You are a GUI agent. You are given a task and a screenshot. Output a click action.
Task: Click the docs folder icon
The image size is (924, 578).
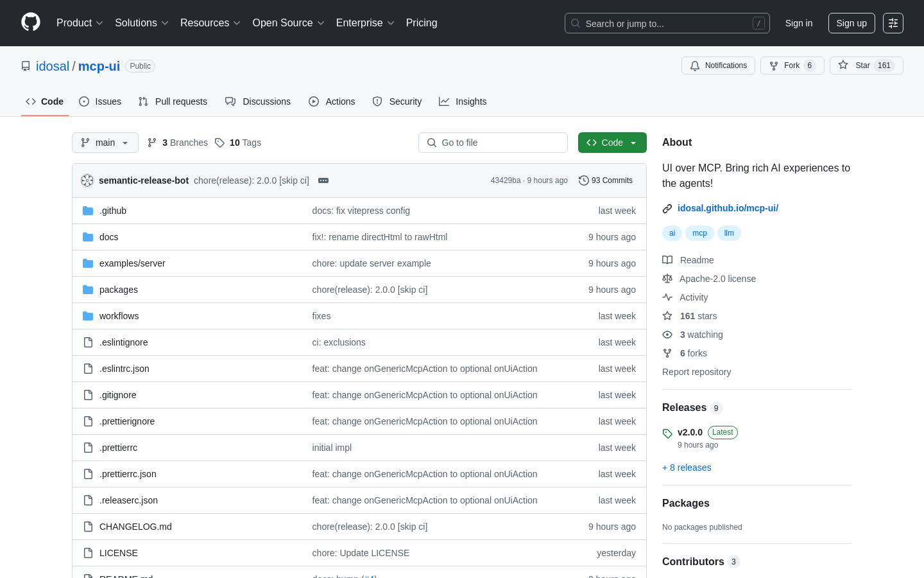[x=88, y=237]
